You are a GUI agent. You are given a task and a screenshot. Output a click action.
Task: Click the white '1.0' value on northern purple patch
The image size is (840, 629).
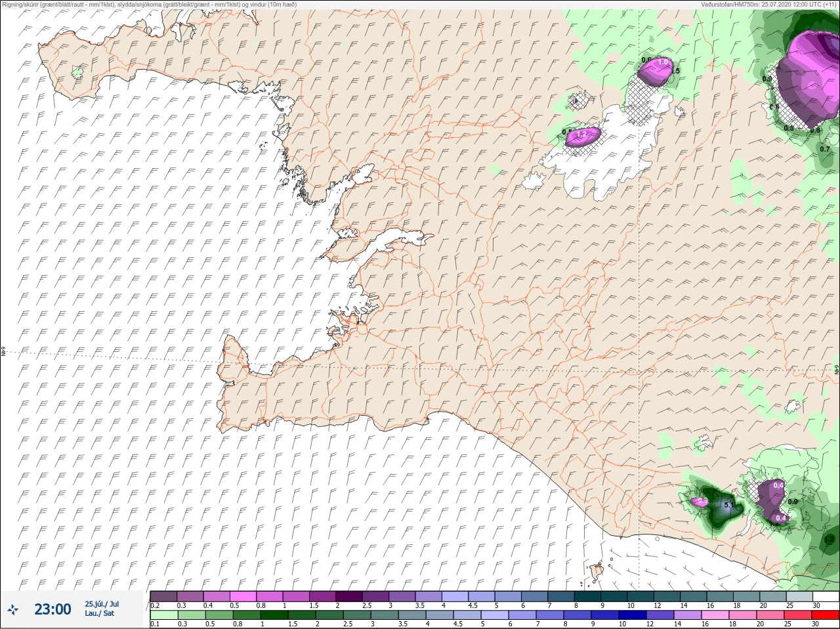click(663, 62)
